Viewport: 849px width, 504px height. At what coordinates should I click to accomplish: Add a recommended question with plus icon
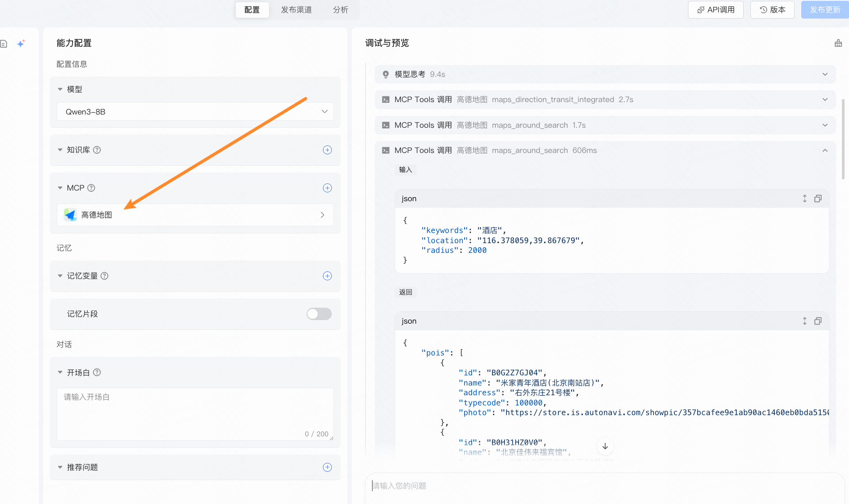(327, 467)
